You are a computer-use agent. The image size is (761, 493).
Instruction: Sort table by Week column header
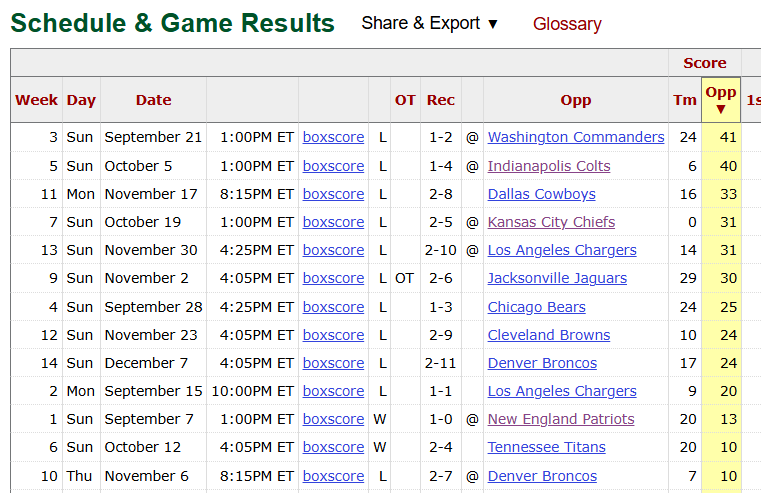(x=37, y=100)
